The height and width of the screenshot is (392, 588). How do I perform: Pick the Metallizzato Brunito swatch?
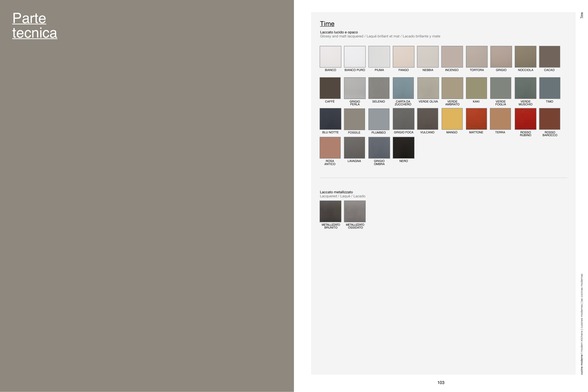pyautogui.click(x=330, y=211)
